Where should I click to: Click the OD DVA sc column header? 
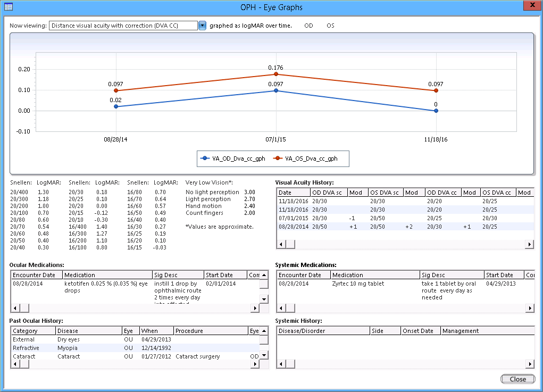point(329,193)
